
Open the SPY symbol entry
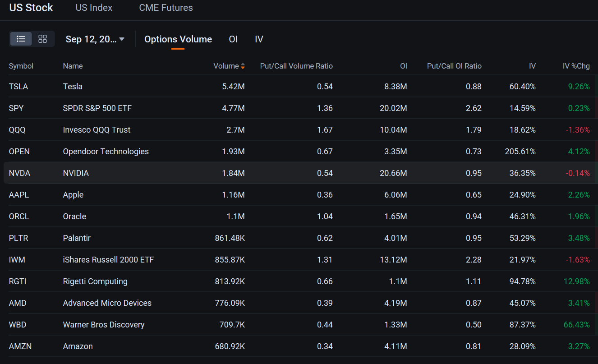coord(17,108)
